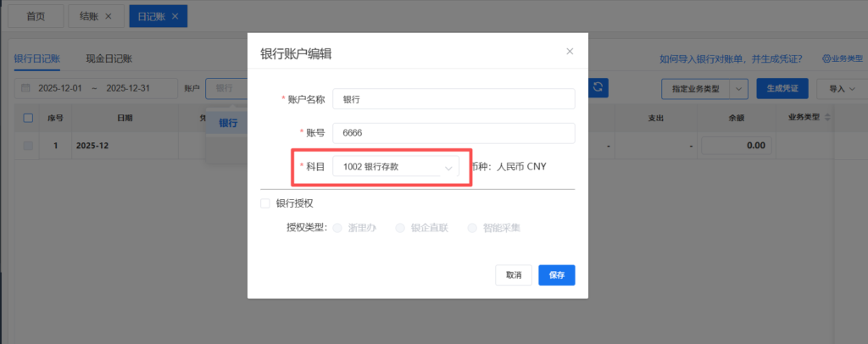
Task: Open the 导入 dropdown menu
Action: click(842, 88)
